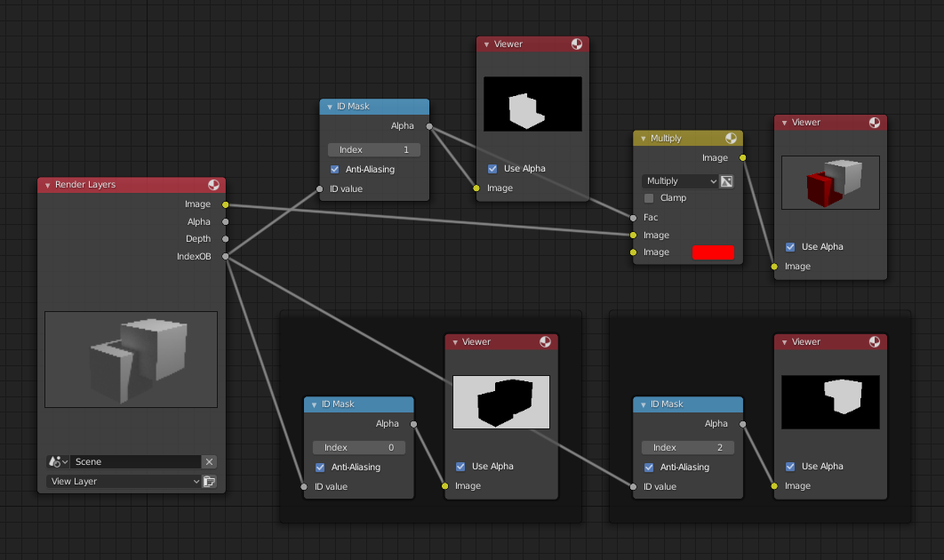Open the scene datablock browser on Render Layers
The width and height of the screenshot is (944, 560).
point(55,461)
